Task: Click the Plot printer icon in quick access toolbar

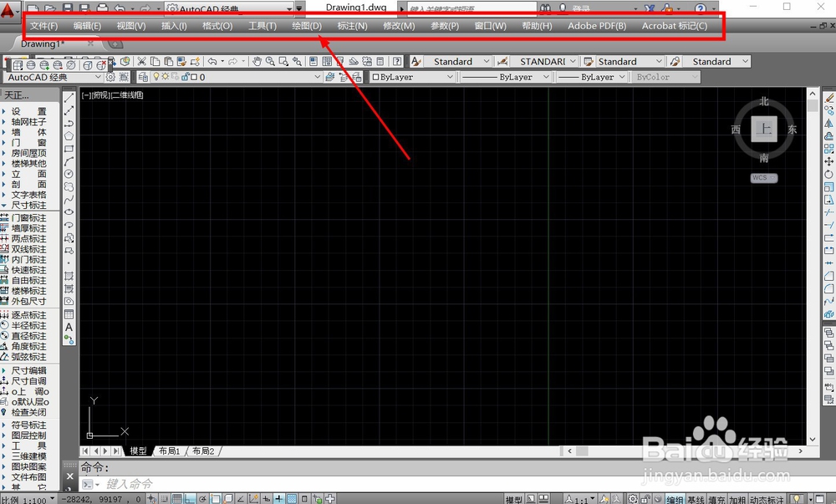Action: coord(102,8)
